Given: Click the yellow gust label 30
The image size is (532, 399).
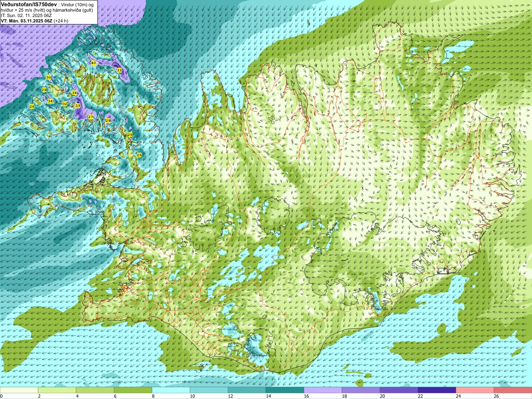Looking at the screenshot, I should coord(49,77).
